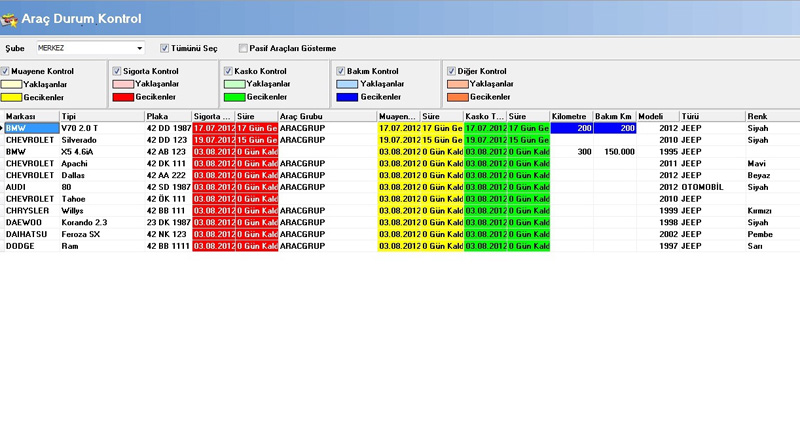Click Sigorta Gecikenler red swatch
The height and width of the screenshot is (442, 800).
point(123,96)
